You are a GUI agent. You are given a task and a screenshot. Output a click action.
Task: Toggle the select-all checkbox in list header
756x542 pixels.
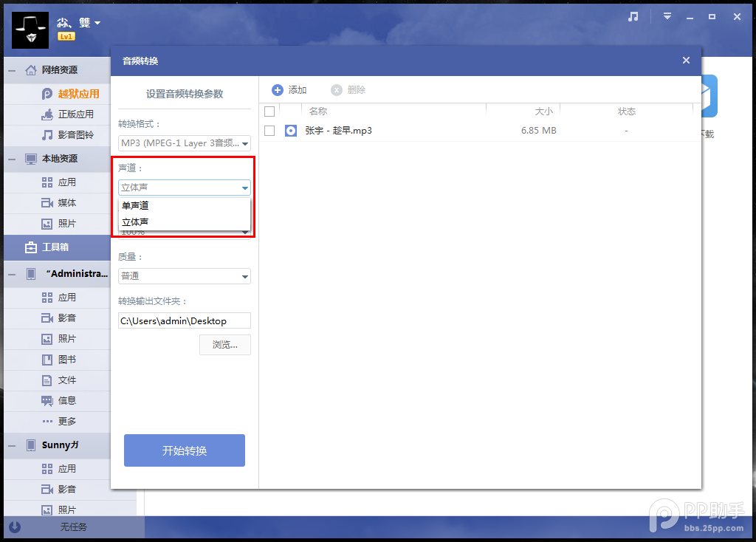269,112
